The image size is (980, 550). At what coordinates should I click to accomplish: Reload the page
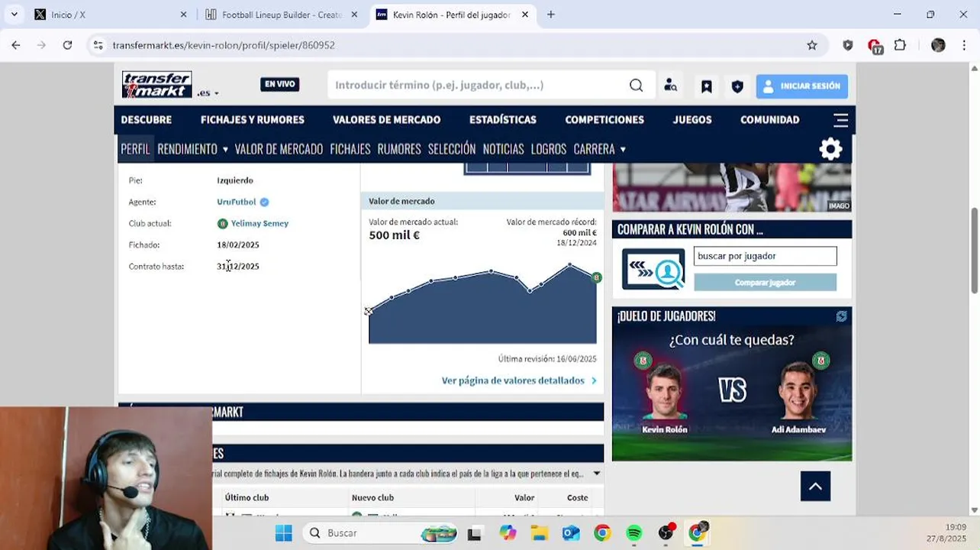coord(67,45)
